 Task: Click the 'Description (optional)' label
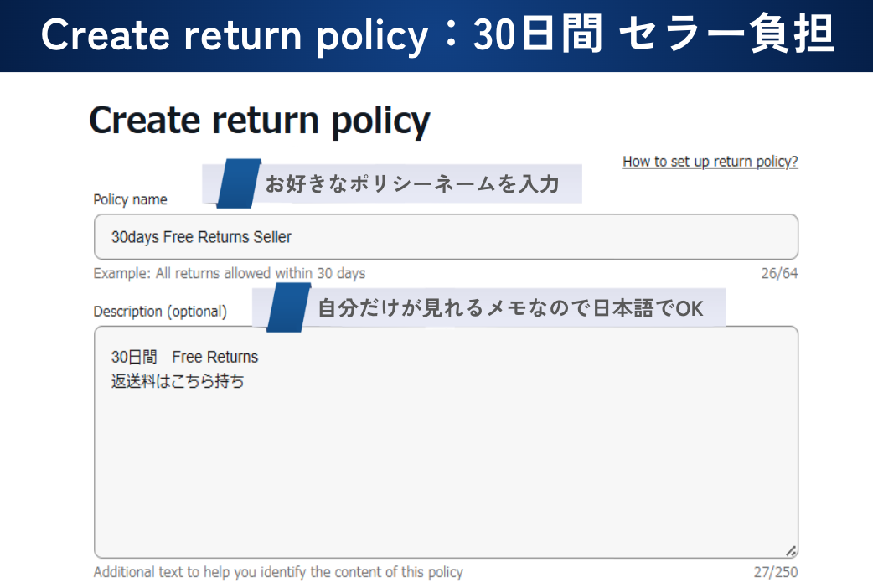[x=160, y=311]
